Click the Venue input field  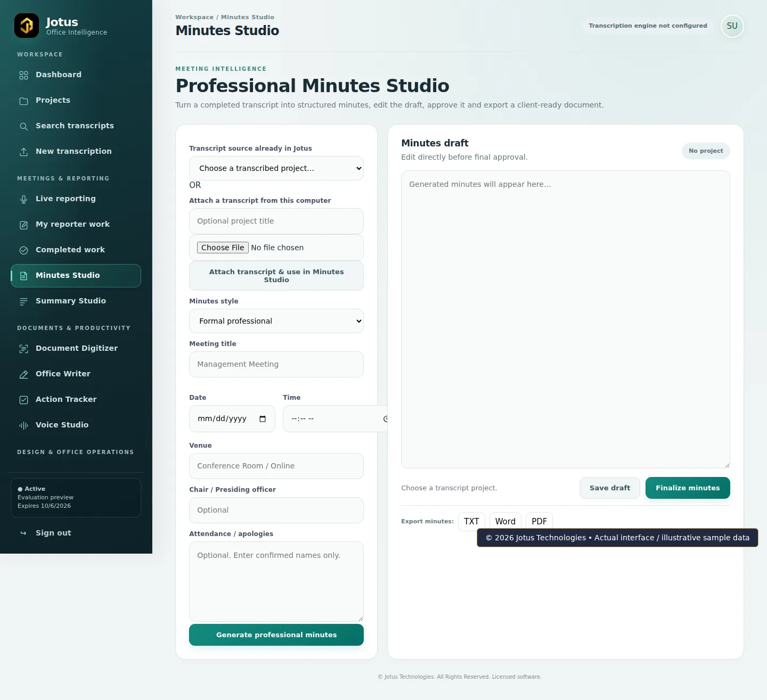point(276,466)
